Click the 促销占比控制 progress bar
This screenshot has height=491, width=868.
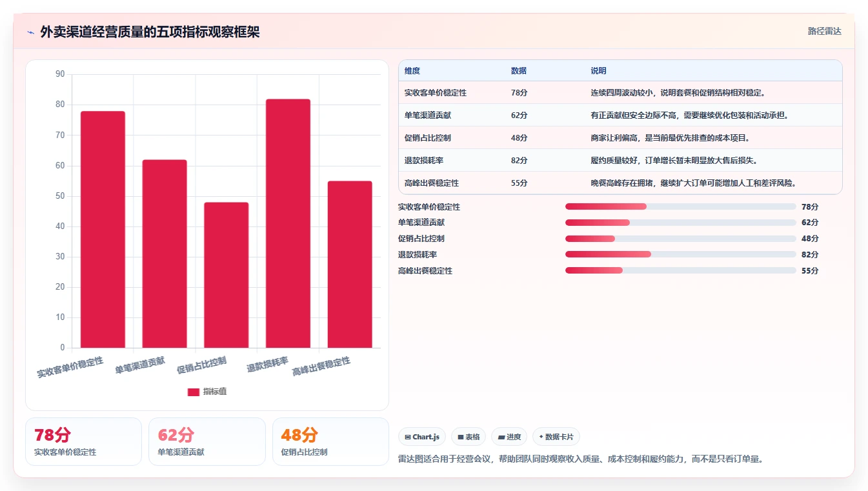[x=680, y=239]
